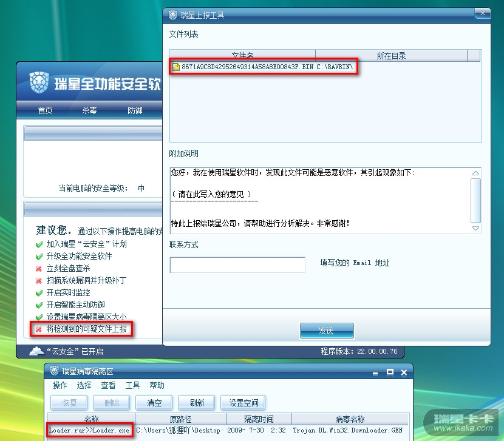Click the 发送 button to submit report
This screenshot has height=441, width=504.
tap(327, 331)
